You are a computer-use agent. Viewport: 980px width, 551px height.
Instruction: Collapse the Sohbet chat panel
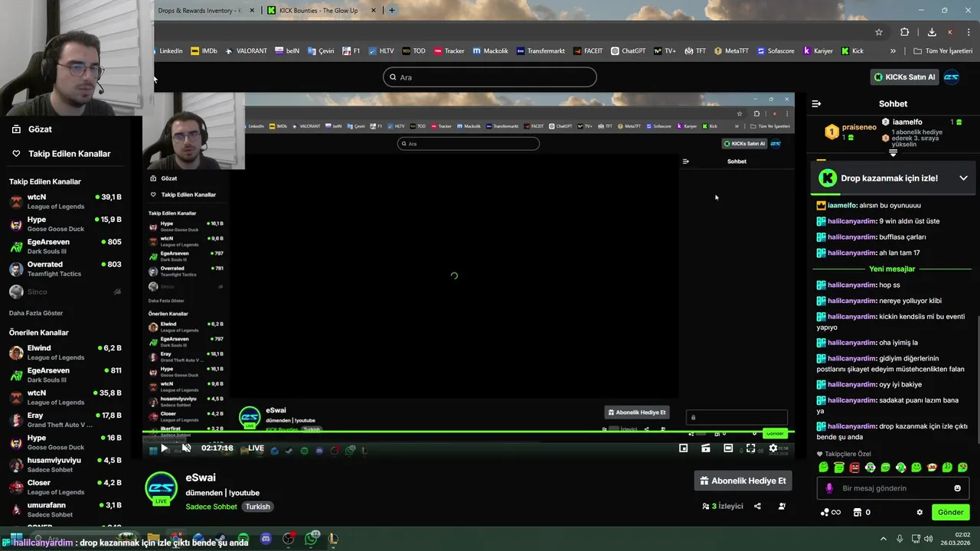pos(816,103)
